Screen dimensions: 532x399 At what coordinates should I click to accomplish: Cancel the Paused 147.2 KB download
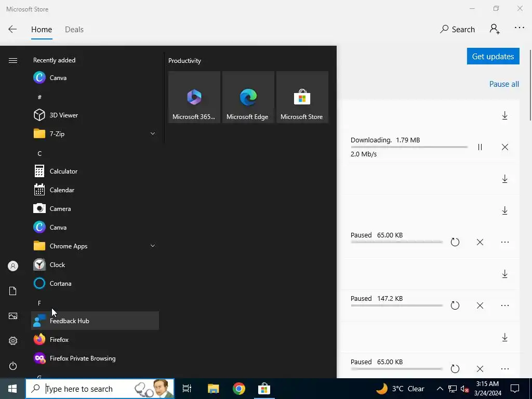point(480,305)
